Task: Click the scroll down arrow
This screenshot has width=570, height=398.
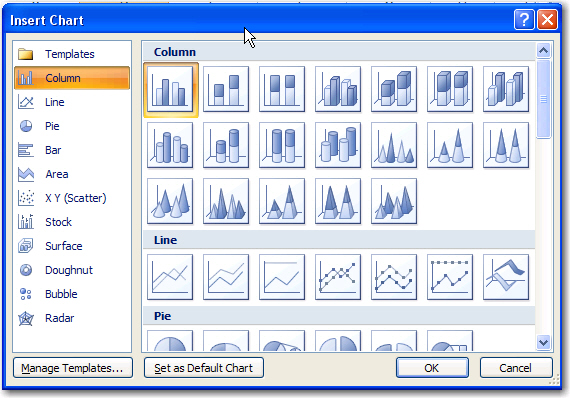Action: [x=543, y=342]
